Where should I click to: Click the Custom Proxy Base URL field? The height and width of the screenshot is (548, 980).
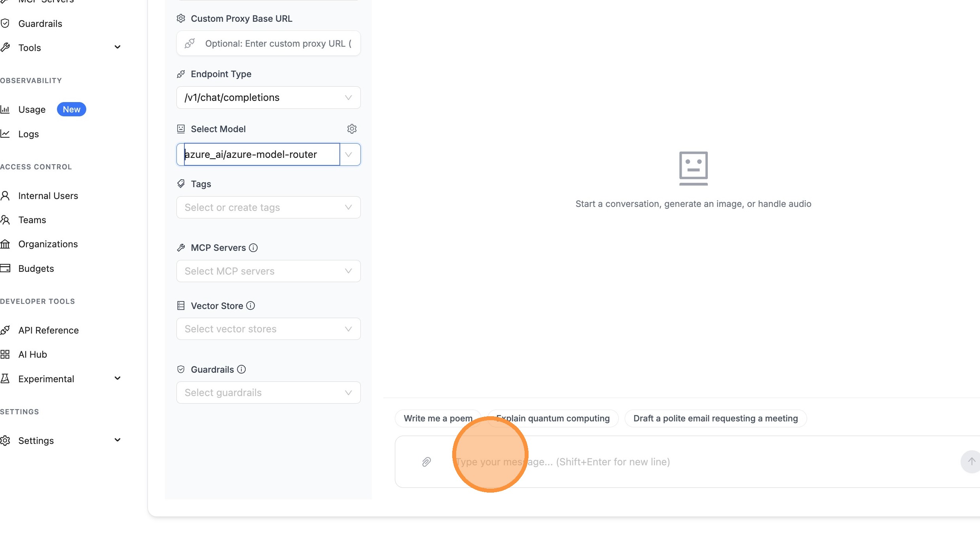(x=277, y=44)
